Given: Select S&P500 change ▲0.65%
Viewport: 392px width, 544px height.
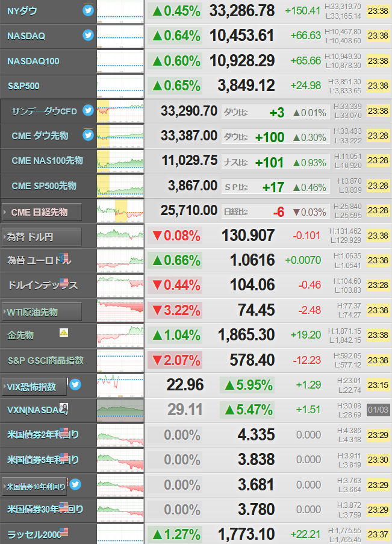Looking at the screenshot, I should pos(175,86).
